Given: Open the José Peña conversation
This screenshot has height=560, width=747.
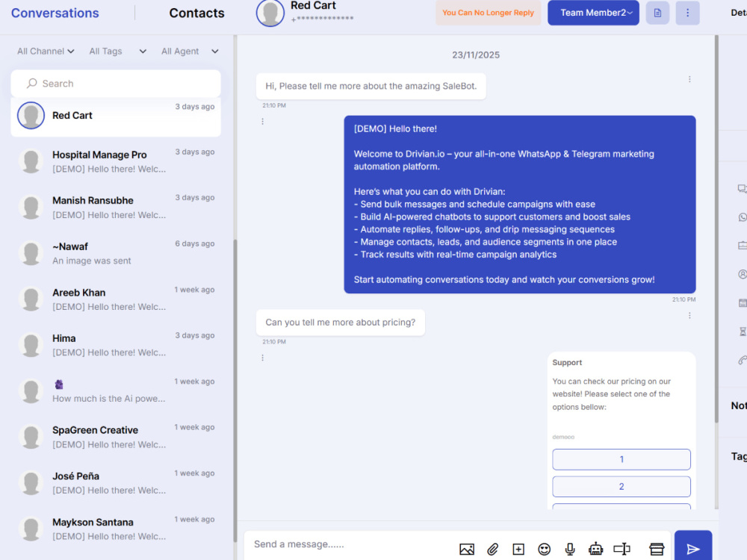Looking at the screenshot, I should (x=116, y=483).
